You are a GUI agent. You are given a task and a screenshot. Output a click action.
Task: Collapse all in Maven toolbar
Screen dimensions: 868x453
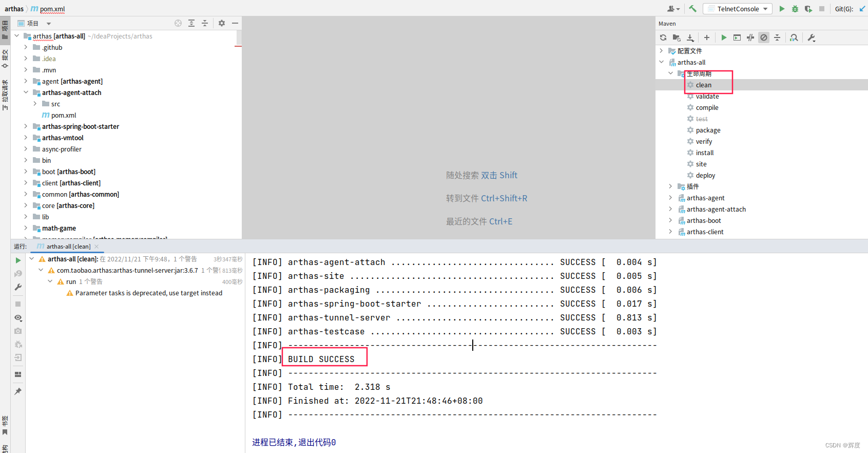(777, 37)
